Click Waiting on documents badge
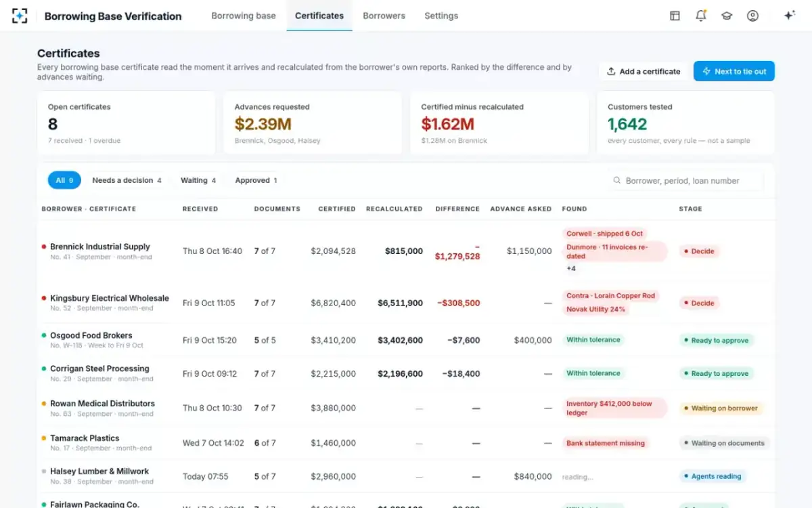This screenshot has width=812, height=508. point(724,443)
